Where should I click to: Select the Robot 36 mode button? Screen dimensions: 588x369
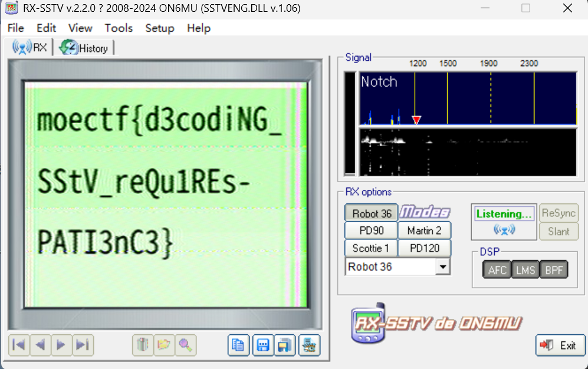pos(371,213)
